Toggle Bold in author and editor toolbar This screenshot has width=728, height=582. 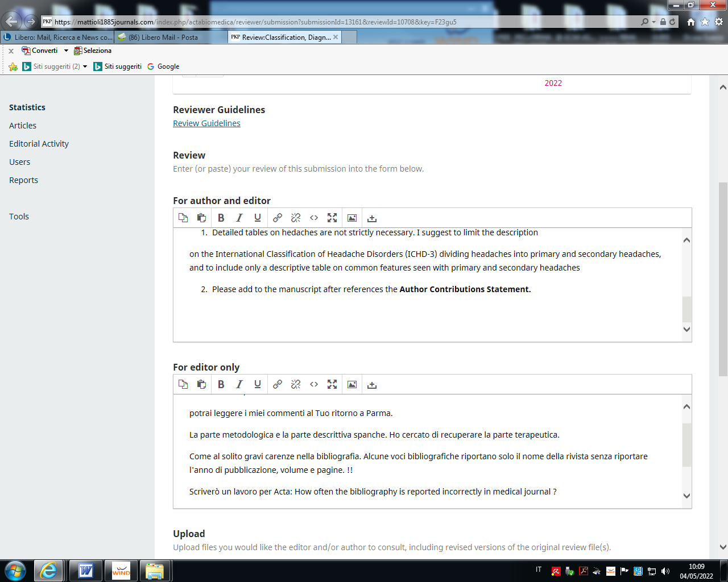click(x=221, y=218)
